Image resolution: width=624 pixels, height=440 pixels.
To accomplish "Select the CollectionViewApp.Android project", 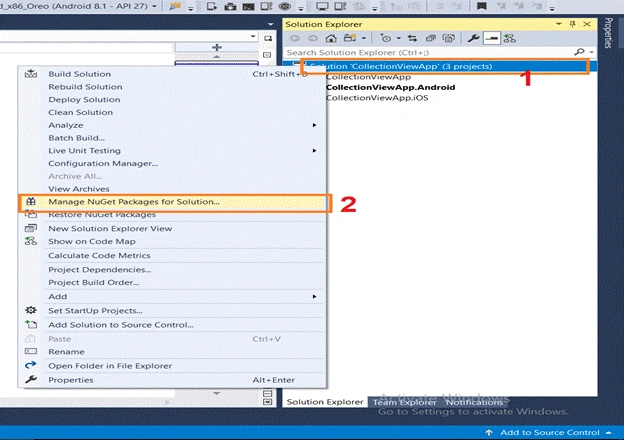I will pyautogui.click(x=390, y=87).
